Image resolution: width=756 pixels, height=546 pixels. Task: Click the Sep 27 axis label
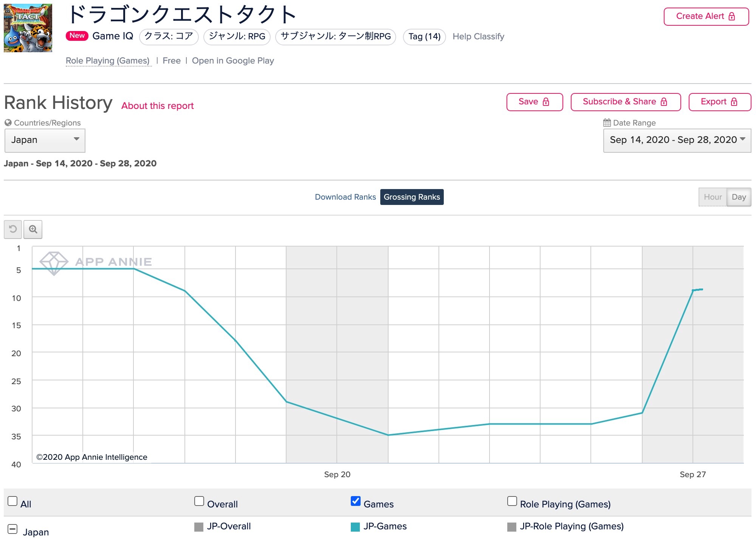tap(692, 474)
